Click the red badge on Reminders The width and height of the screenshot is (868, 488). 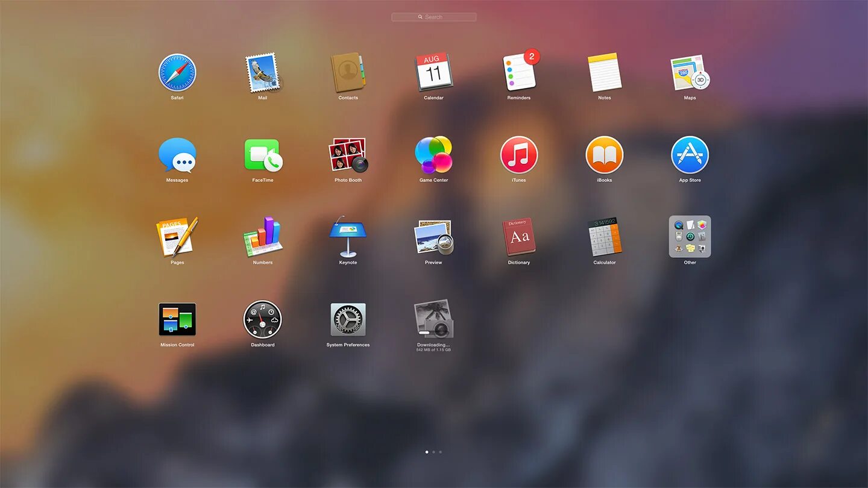click(532, 57)
